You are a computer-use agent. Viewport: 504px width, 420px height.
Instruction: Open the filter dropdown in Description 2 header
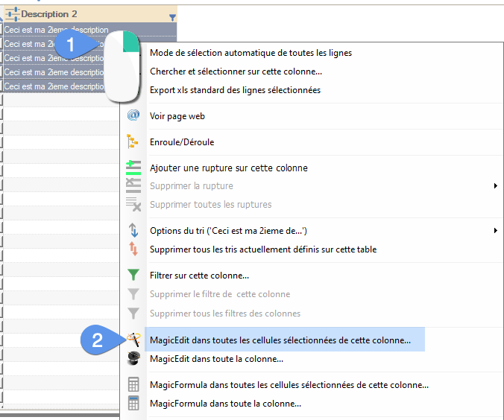[172, 16]
